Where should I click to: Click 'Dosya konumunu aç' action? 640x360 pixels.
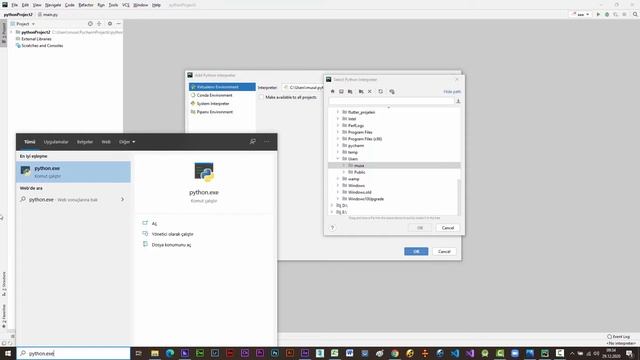171,245
